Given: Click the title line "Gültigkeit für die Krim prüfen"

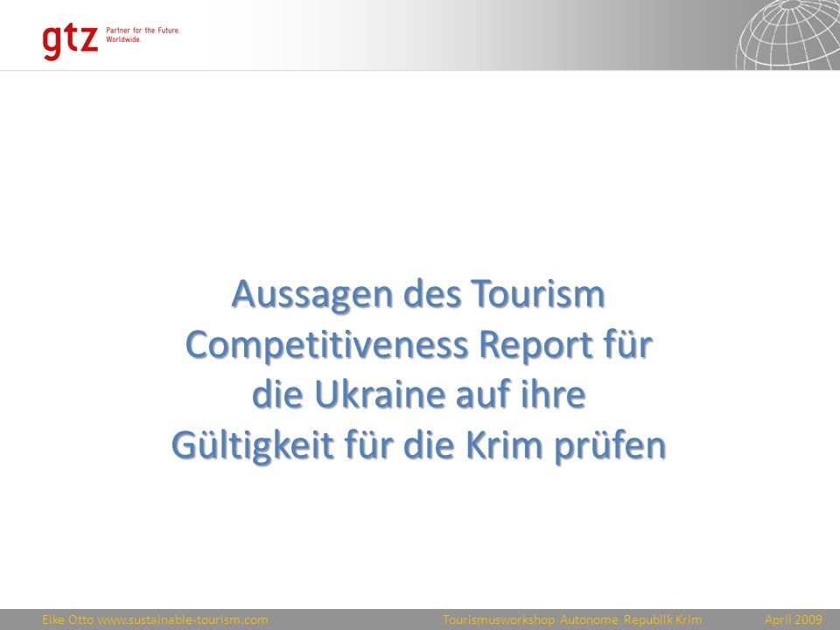Looking at the screenshot, I should pos(418,445).
